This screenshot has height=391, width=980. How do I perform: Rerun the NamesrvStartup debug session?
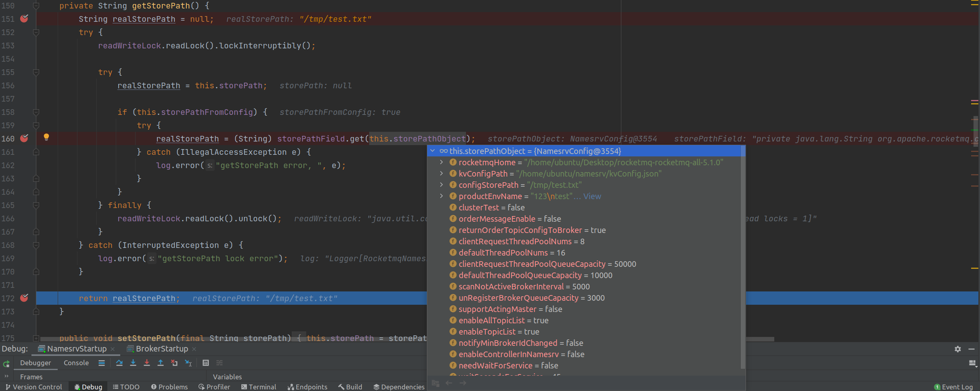click(6, 363)
